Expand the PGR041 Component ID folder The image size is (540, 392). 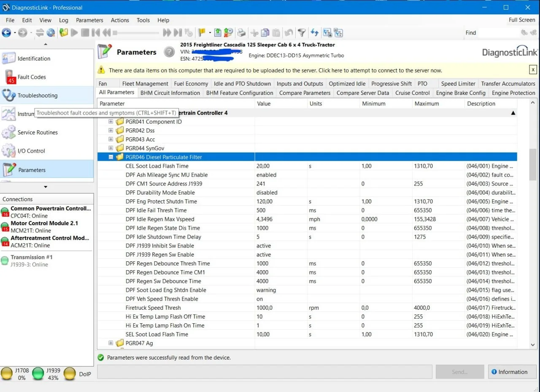click(111, 122)
